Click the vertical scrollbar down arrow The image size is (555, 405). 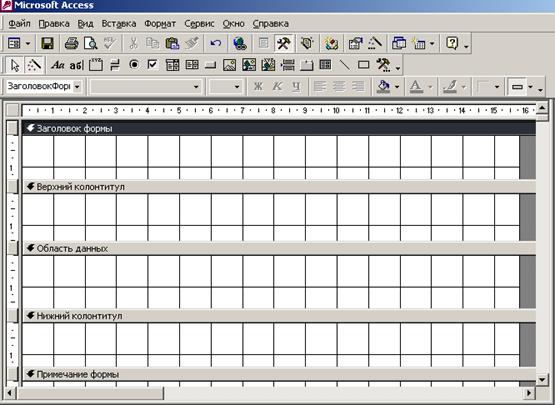point(542,380)
